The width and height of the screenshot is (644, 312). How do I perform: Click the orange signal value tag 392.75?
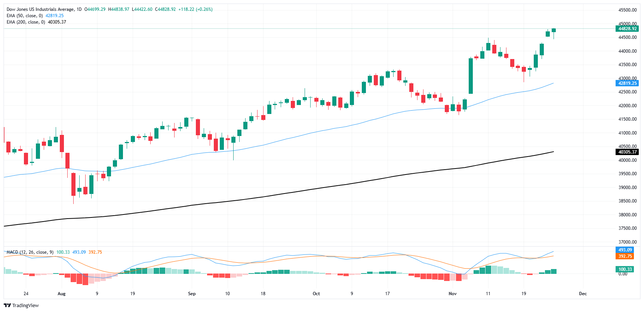point(625,256)
